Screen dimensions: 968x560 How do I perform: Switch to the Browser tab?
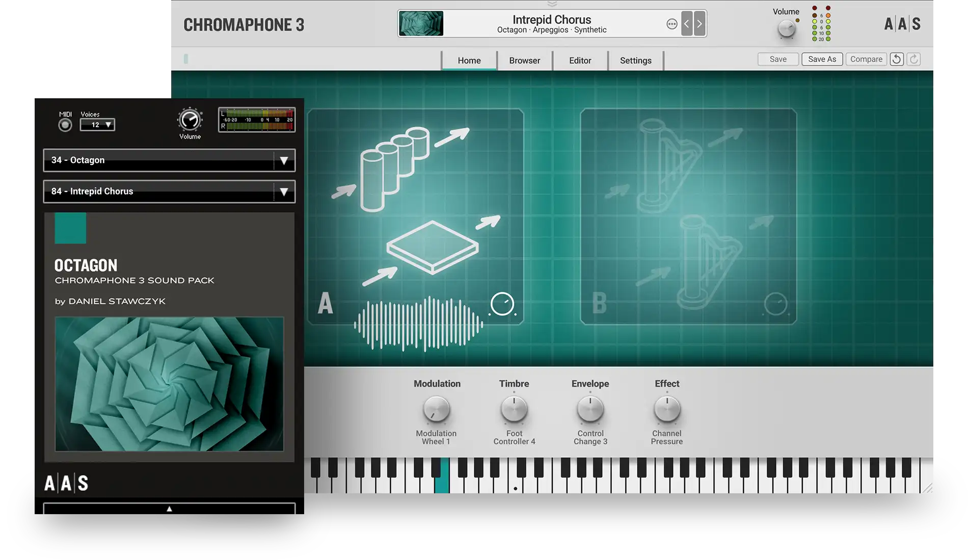[524, 61]
